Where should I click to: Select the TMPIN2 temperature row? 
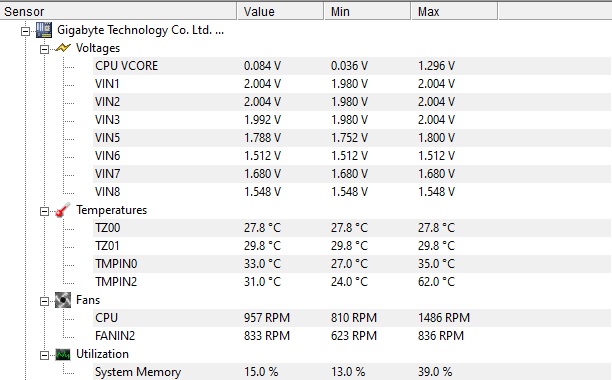tap(352, 282)
